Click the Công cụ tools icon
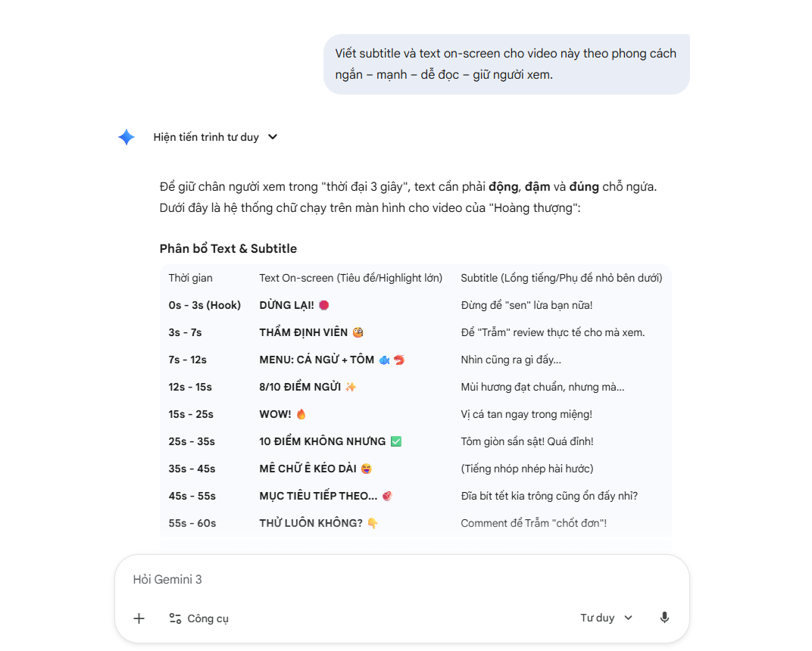812x651 pixels. (175, 618)
